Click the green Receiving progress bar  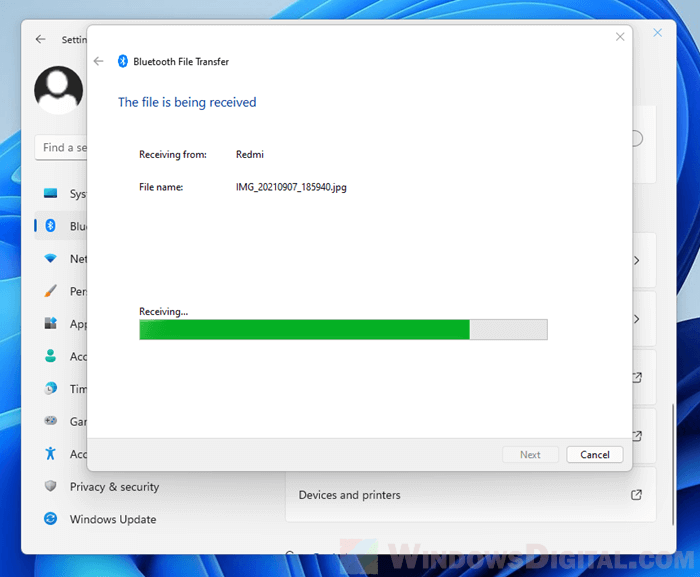click(304, 330)
